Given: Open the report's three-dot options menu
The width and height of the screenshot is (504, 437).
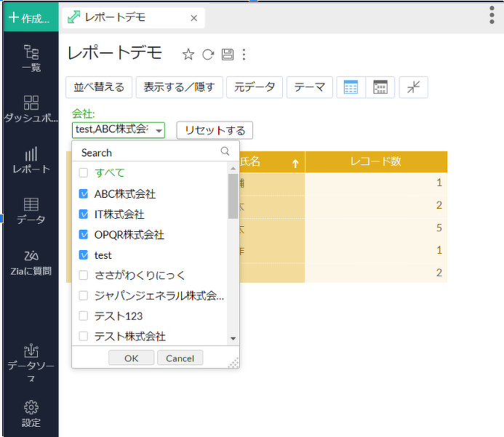Looking at the screenshot, I should pos(244,55).
